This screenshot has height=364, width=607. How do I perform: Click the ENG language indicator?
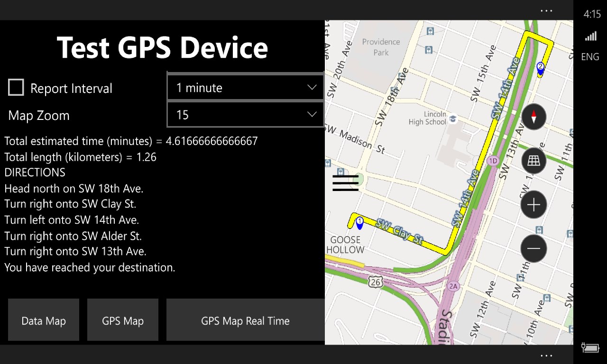pos(589,56)
